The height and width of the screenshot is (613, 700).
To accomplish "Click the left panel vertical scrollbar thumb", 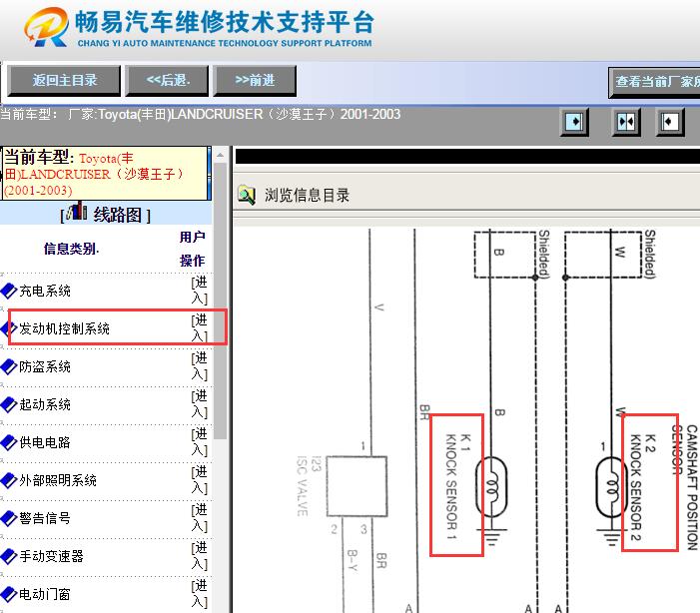I will 220,302.
